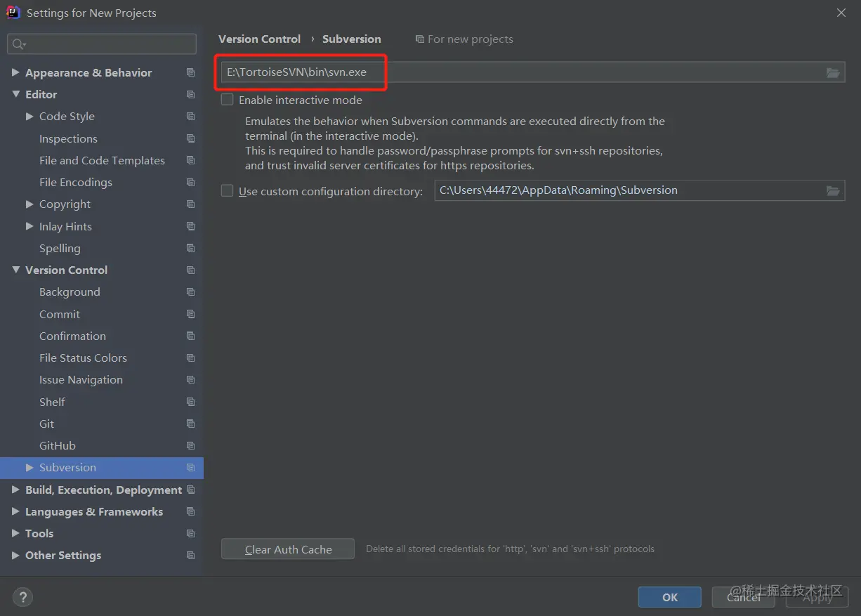This screenshot has height=616, width=861.
Task: Click the project-level icon beside Inspections
Action: [x=190, y=138]
